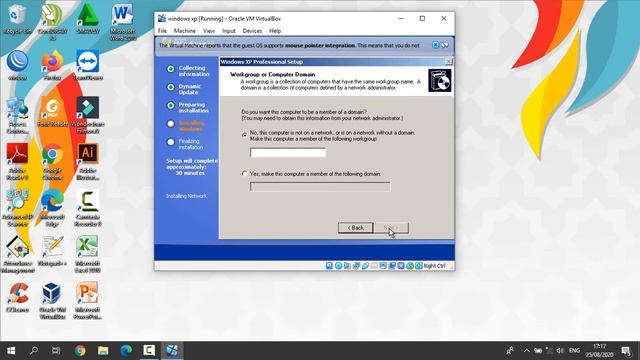Click the USB devices status bar indicator
Viewport: 640px width, 360px height.
pos(365,266)
